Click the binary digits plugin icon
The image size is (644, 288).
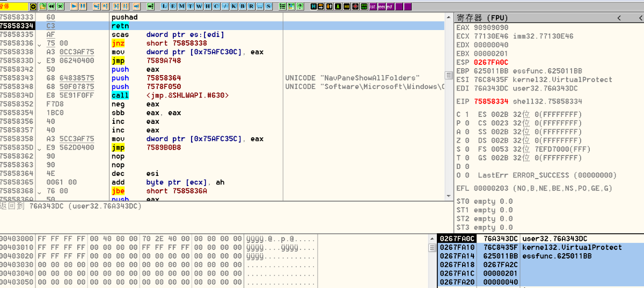click(364, 6)
